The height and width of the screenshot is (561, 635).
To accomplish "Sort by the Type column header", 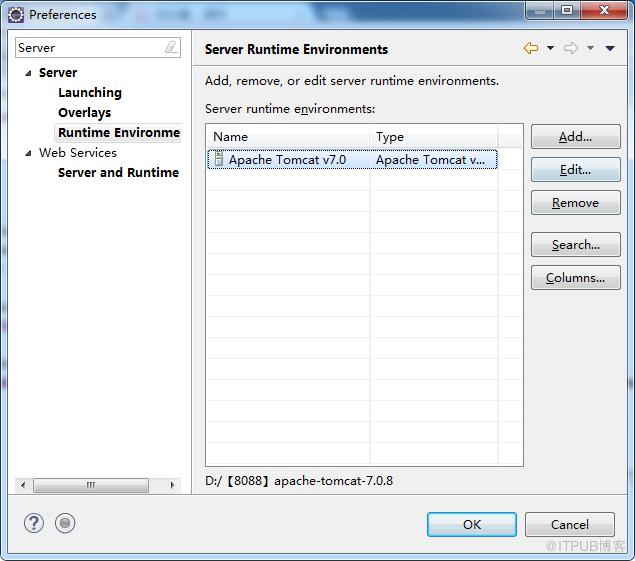I will click(433, 137).
